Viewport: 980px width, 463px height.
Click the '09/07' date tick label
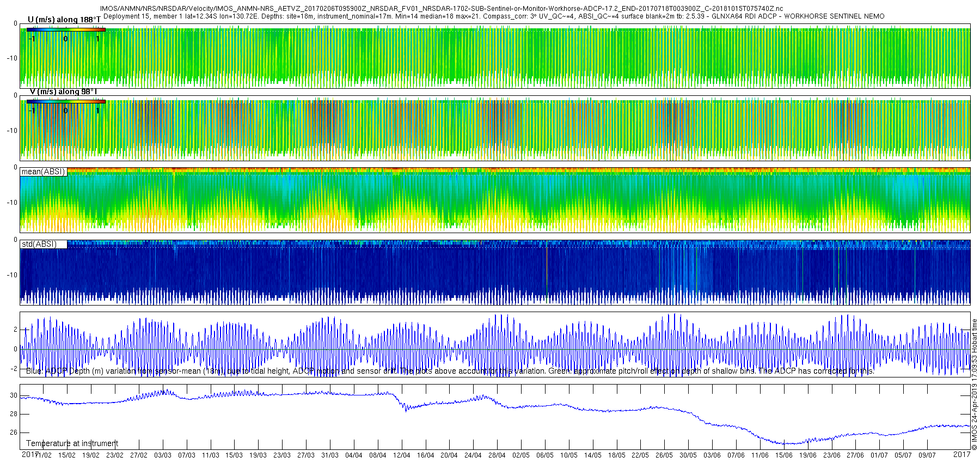[927, 455]
